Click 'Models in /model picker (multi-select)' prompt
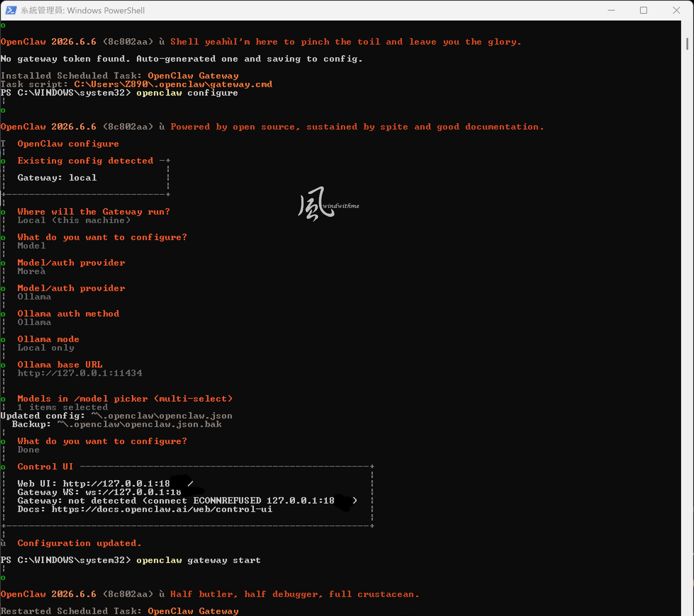The image size is (694, 616). point(125,398)
